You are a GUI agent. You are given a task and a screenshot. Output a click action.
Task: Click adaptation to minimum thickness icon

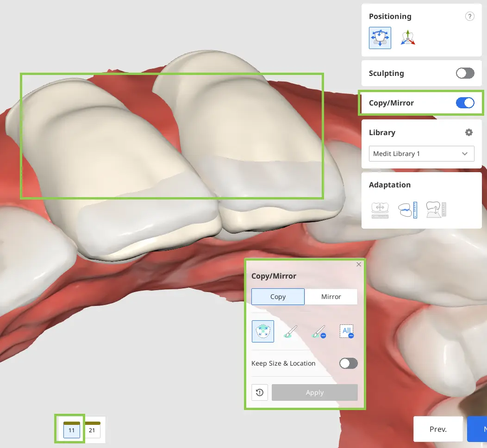point(436,210)
